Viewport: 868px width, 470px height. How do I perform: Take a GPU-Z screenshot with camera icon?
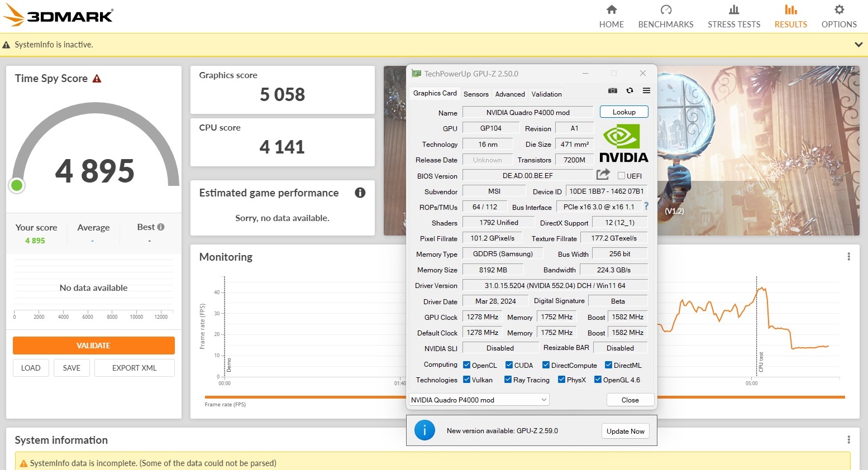(613, 90)
